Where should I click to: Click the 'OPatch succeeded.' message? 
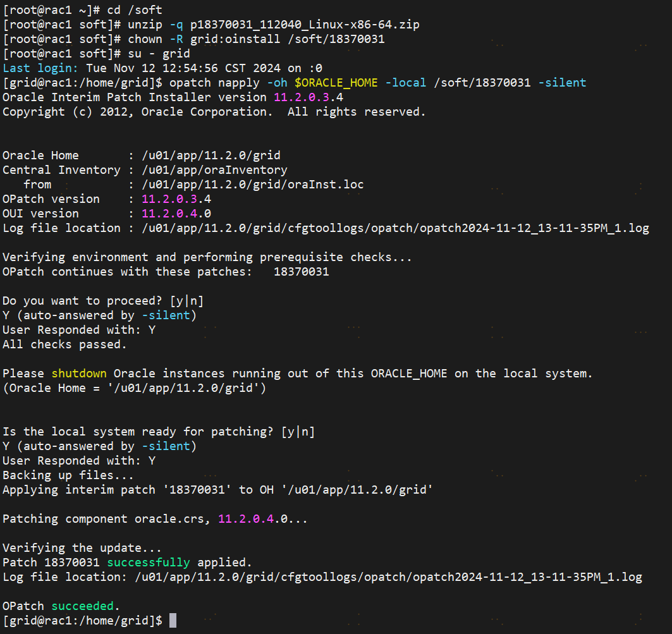pyautogui.click(x=61, y=606)
